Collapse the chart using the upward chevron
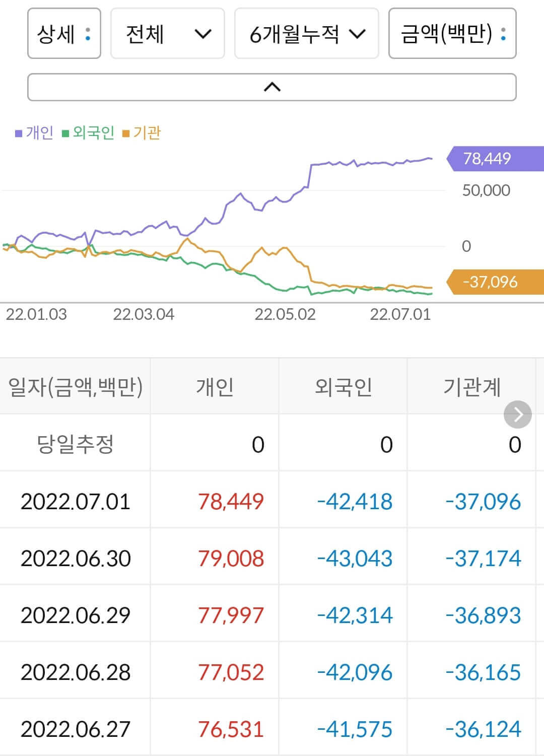The image size is (544, 756). click(272, 86)
